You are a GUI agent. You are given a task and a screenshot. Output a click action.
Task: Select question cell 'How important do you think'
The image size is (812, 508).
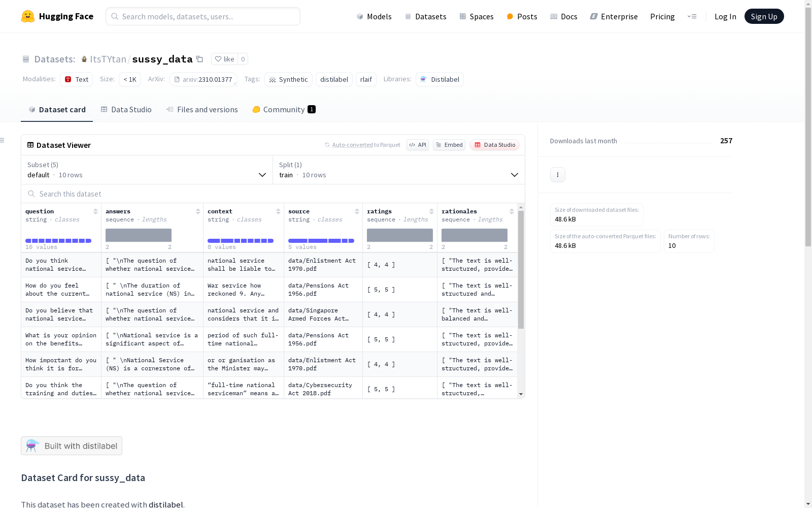(x=61, y=364)
